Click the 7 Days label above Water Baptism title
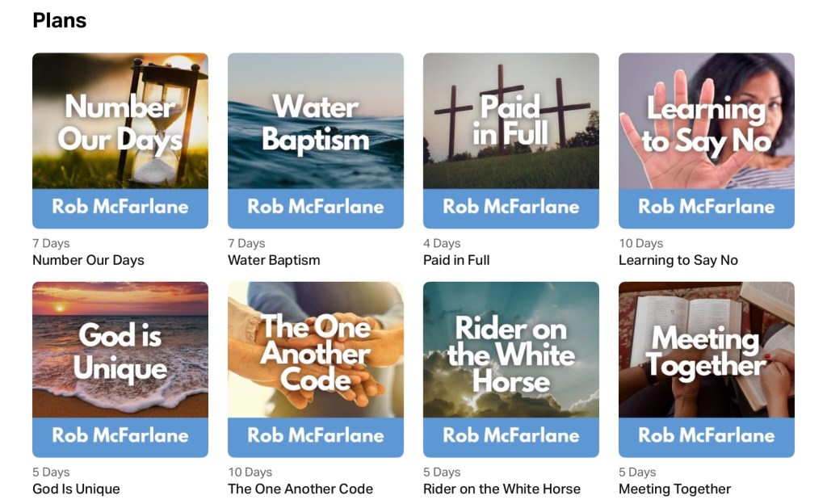 click(x=246, y=243)
